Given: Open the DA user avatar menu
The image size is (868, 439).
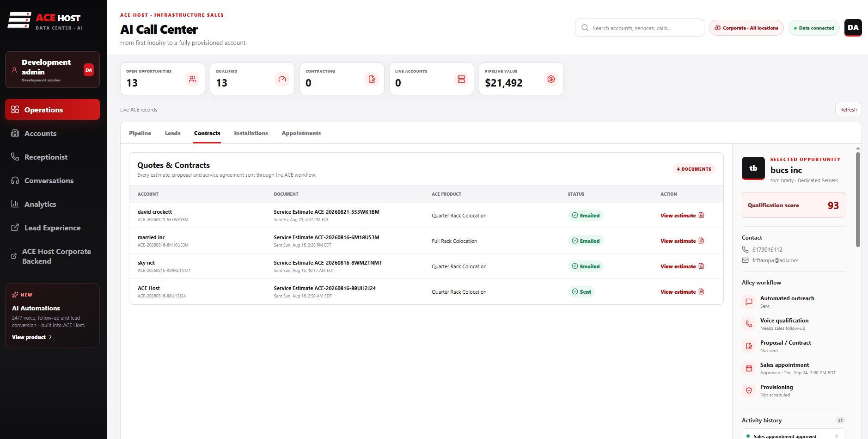Looking at the screenshot, I should [x=853, y=28].
